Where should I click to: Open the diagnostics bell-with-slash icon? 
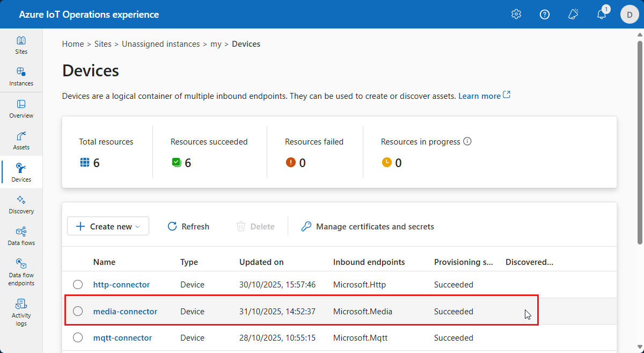pos(573,15)
